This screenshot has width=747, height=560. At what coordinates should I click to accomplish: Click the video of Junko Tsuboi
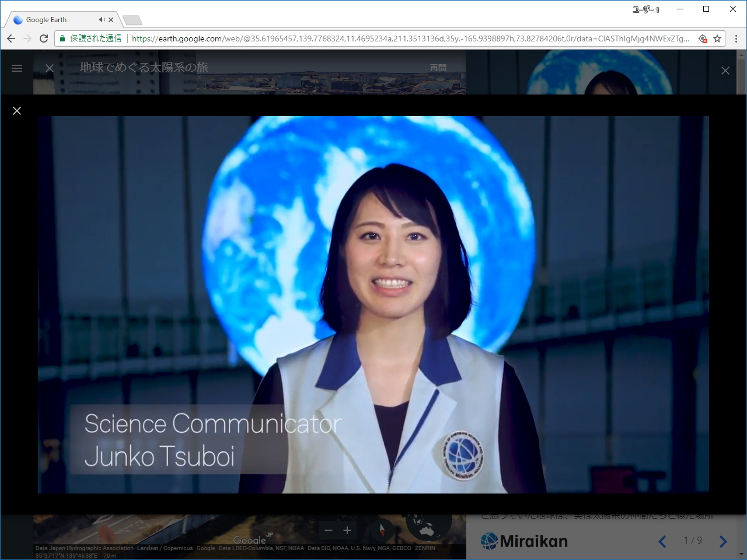[x=373, y=304]
